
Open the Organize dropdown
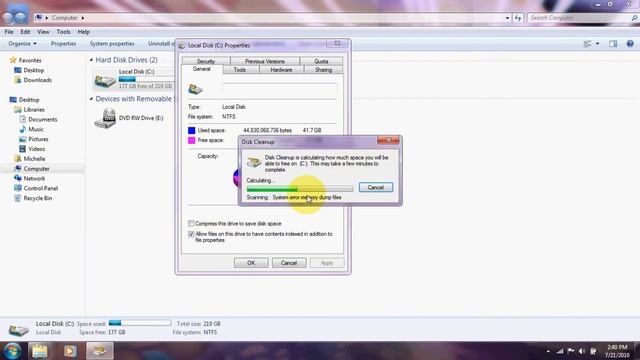[x=22, y=44]
